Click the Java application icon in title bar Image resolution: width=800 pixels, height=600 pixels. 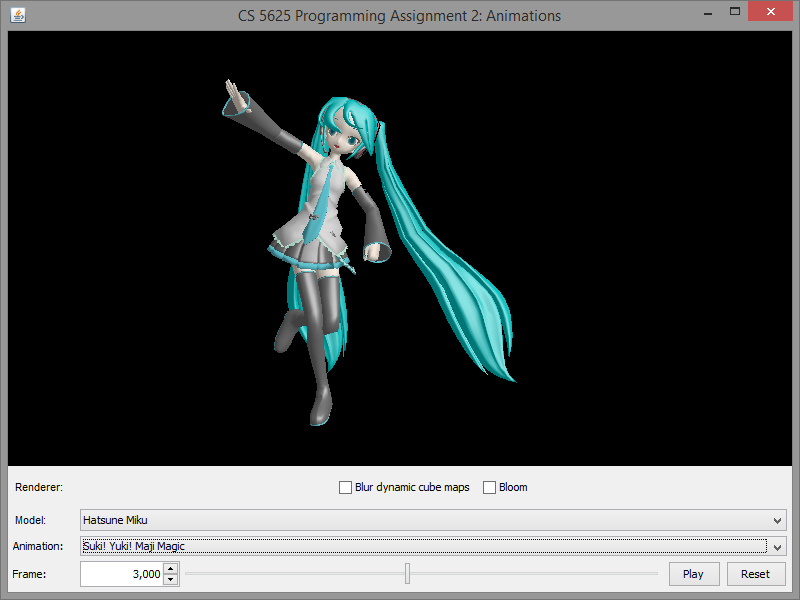coord(18,15)
